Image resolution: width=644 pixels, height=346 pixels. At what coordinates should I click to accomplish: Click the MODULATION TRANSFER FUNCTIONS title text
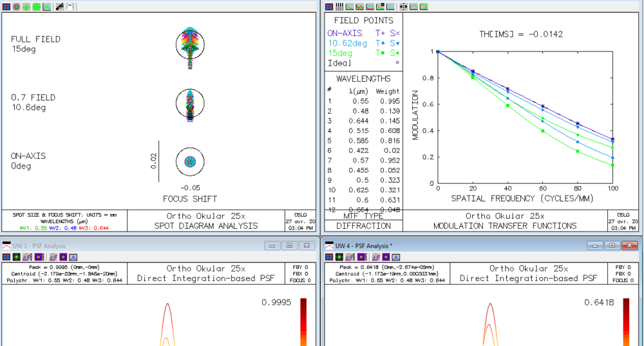click(505, 226)
